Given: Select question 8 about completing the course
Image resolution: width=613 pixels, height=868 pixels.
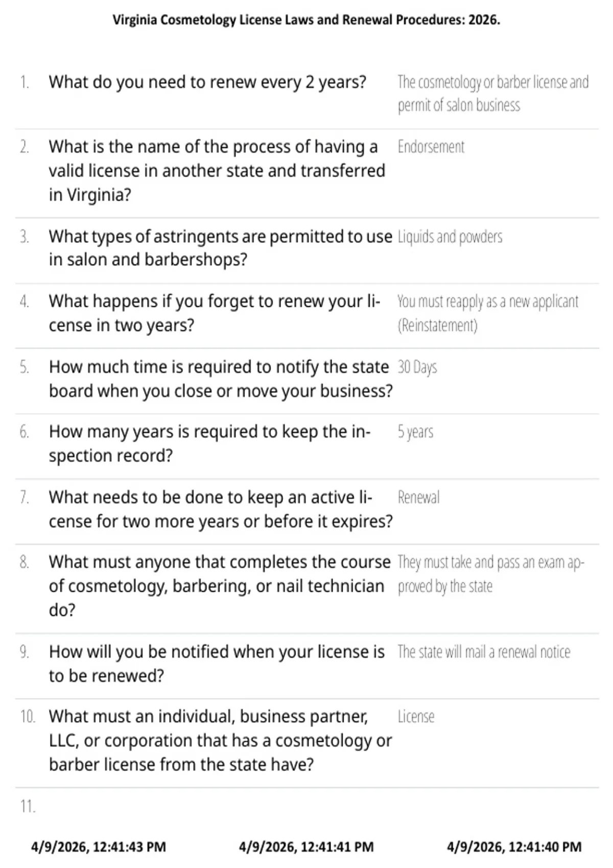Looking at the screenshot, I should click(x=220, y=586).
